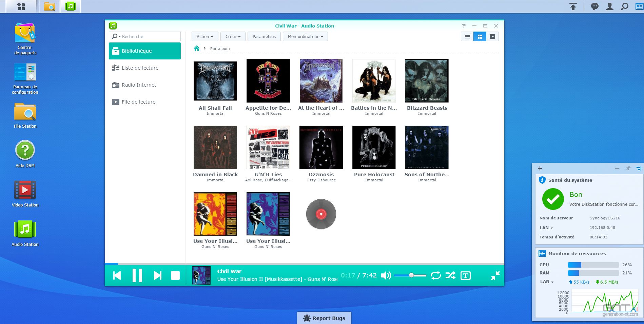Open the user account options icon
This screenshot has width=644, height=324.
[x=610, y=6]
